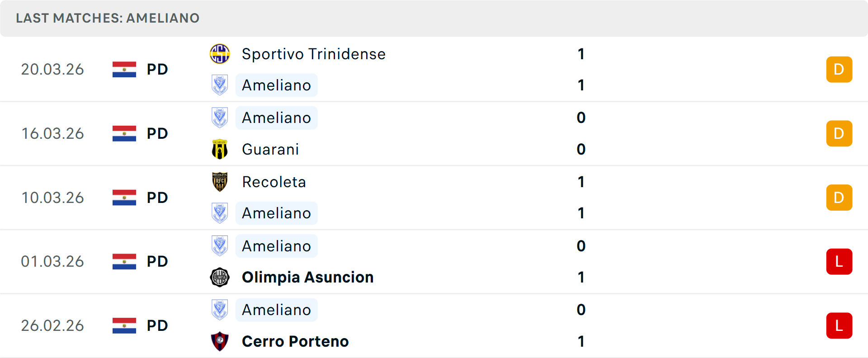Click the Recoleta club badge
The height and width of the screenshot is (358, 868).
click(x=220, y=182)
